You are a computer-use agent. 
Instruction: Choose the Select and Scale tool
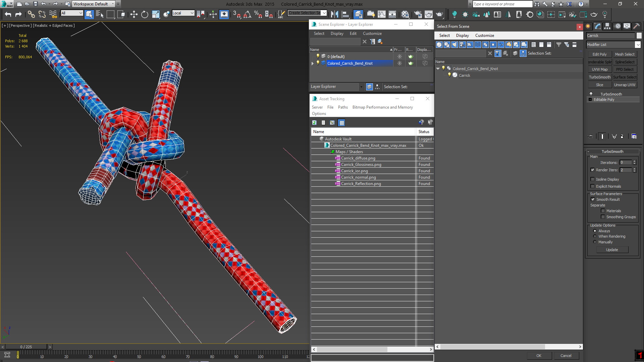[156, 14]
